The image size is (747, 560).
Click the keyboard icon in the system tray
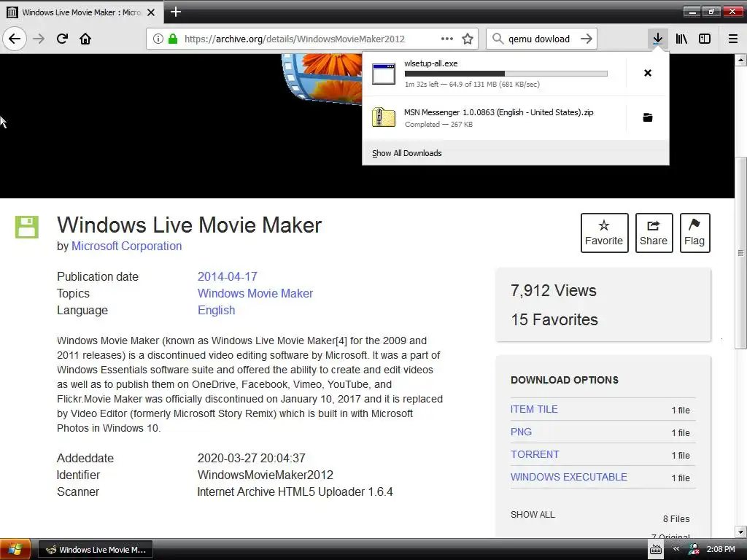tap(656, 550)
